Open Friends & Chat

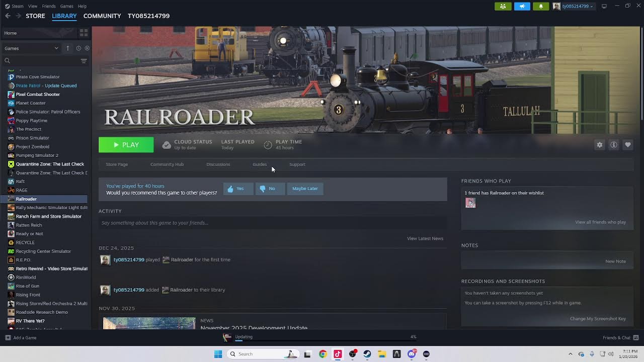coord(620,338)
